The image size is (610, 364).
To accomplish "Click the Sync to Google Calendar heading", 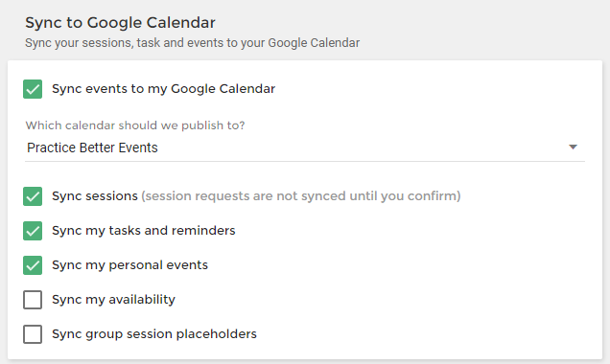I will [x=120, y=23].
